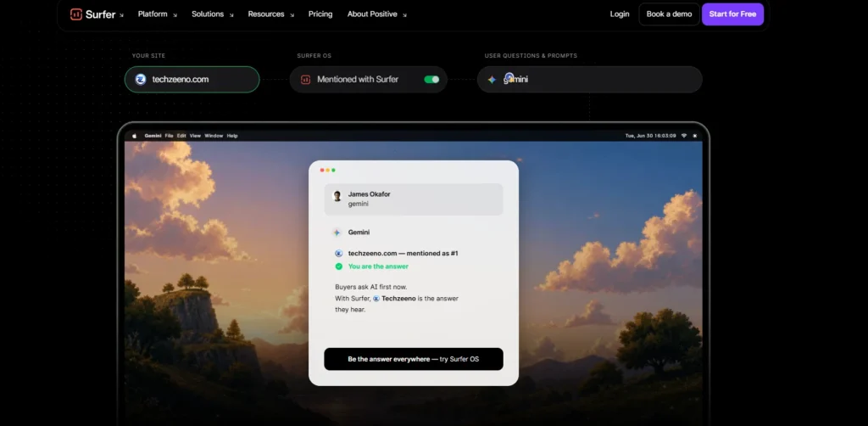Toggle the Mentioned with Surfer switch
This screenshot has width=868, height=426.
tap(431, 80)
